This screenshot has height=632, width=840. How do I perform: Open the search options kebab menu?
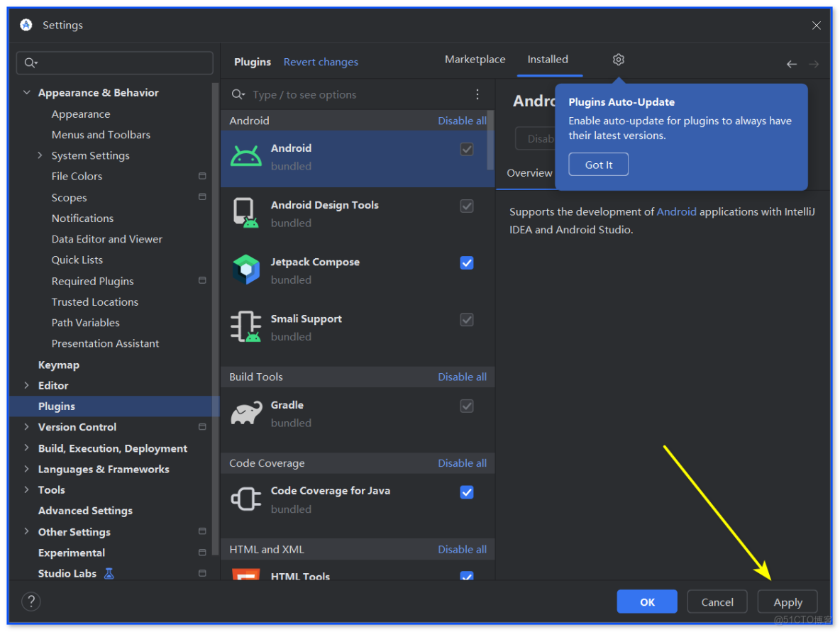[x=477, y=94]
